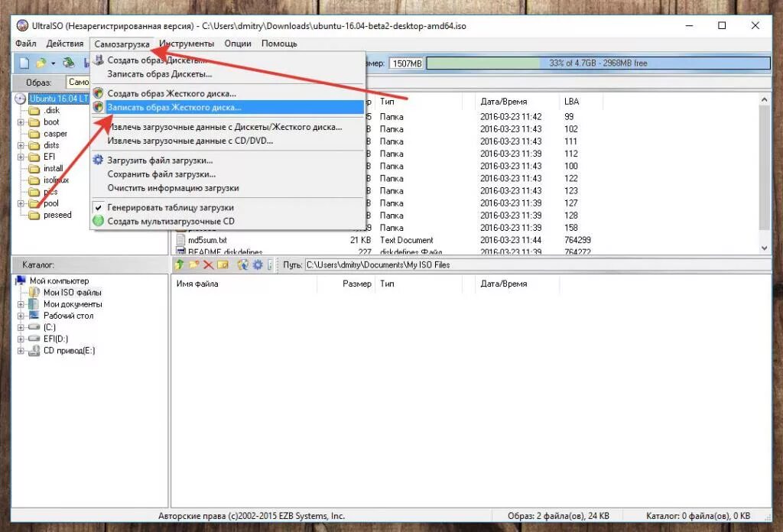Viewport: 783px width, 532px height.
Task: Click the Мой компьютер computer icon
Action: tap(21, 281)
